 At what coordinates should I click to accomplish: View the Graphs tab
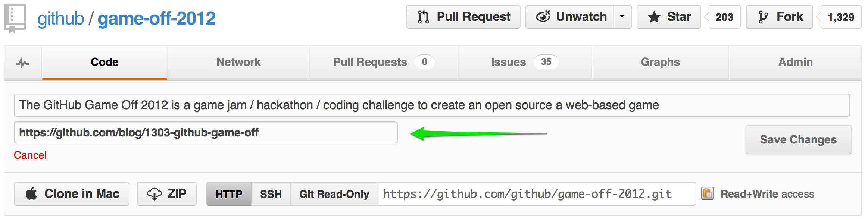pyautogui.click(x=660, y=62)
